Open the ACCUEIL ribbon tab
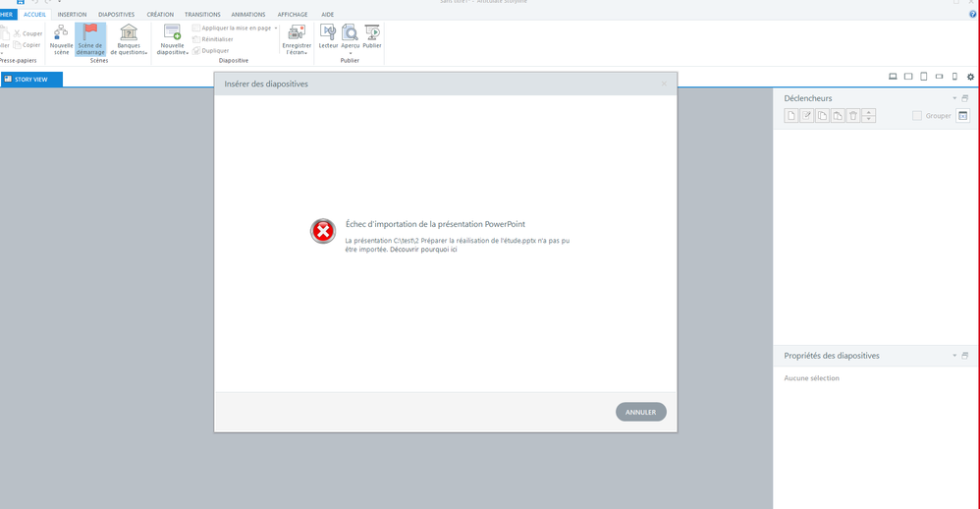The height and width of the screenshot is (509, 980). pos(34,15)
